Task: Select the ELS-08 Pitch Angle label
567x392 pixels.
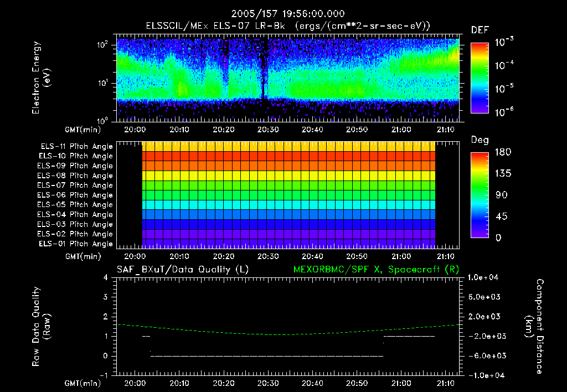Action: [x=75, y=176]
